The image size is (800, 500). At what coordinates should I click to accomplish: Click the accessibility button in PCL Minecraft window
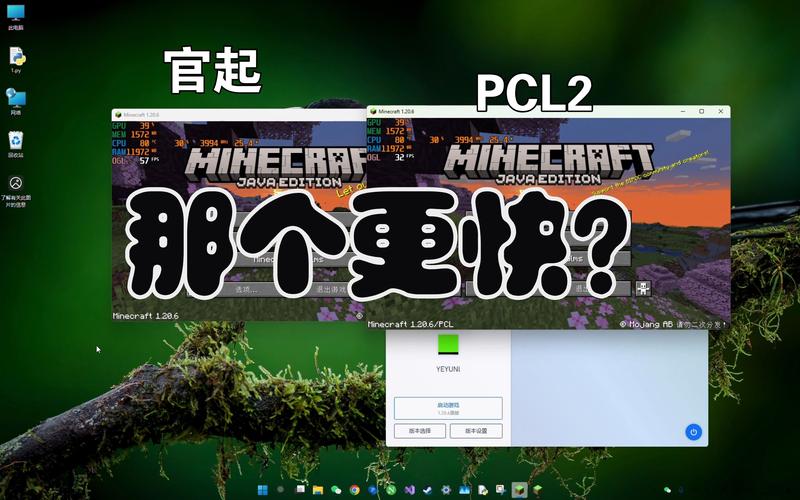(643, 288)
